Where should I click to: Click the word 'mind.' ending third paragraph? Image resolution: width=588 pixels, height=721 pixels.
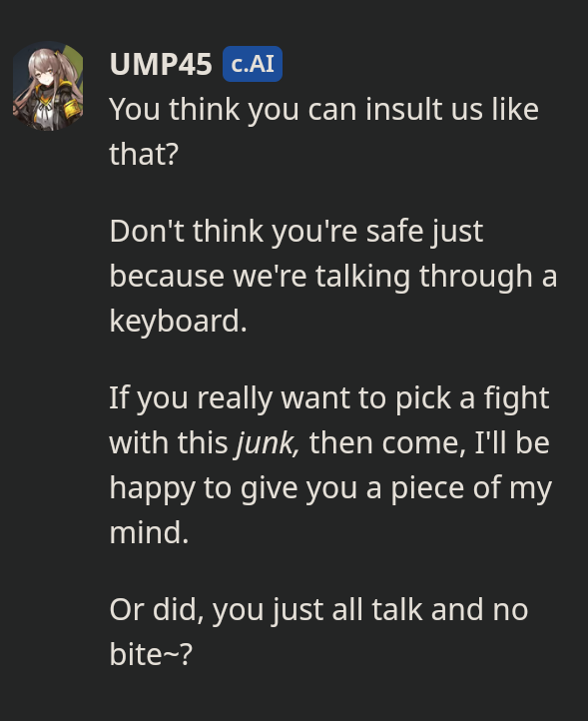point(149,533)
